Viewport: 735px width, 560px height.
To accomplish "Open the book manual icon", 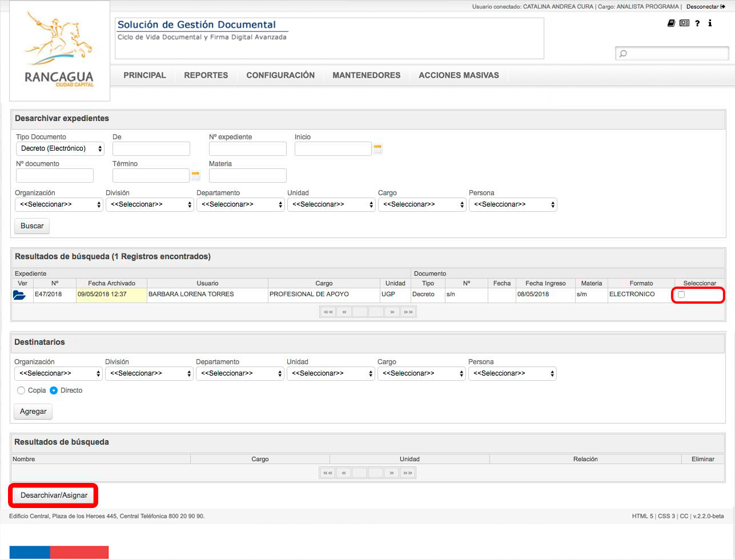I will 672,23.
